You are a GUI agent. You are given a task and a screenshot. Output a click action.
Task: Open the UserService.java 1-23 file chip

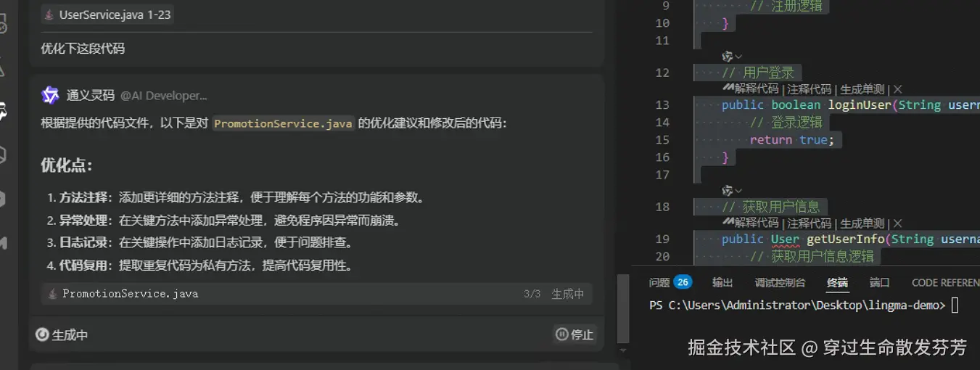tap(107, 15)
